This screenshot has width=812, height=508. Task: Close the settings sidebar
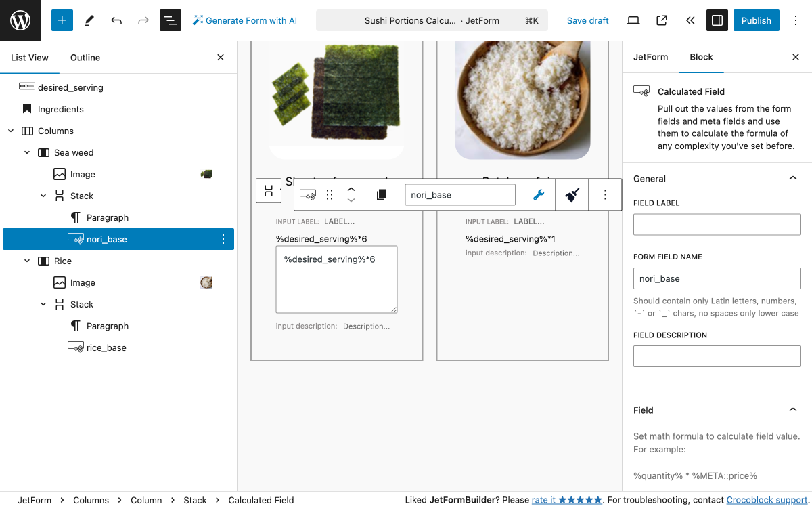coord(796,57)
